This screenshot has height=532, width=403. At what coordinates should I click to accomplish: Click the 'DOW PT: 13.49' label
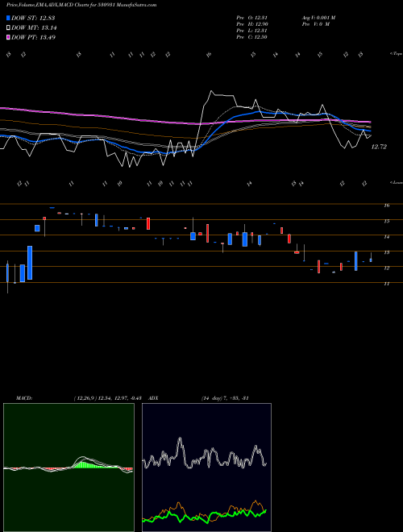pos(33,37)
